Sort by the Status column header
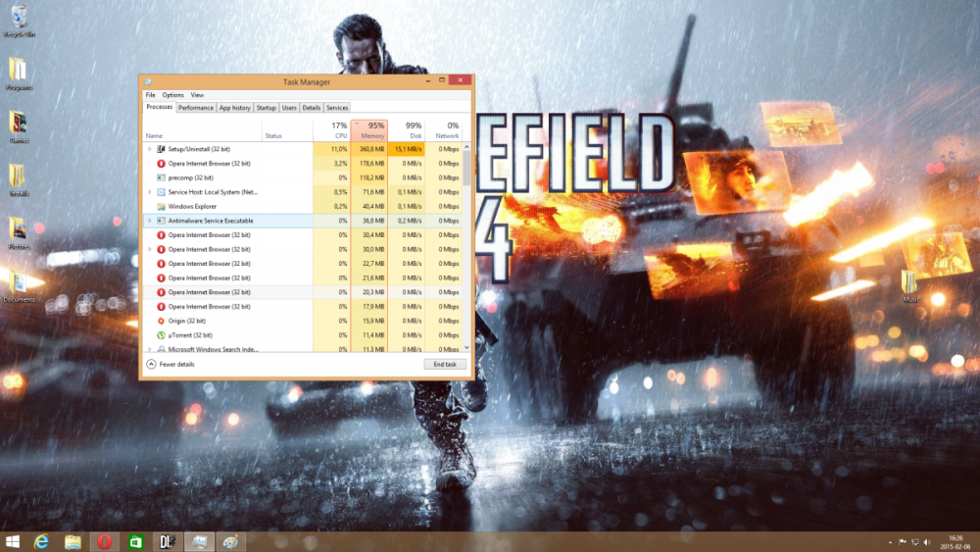The image size is (980, 552). coord(287,130)
